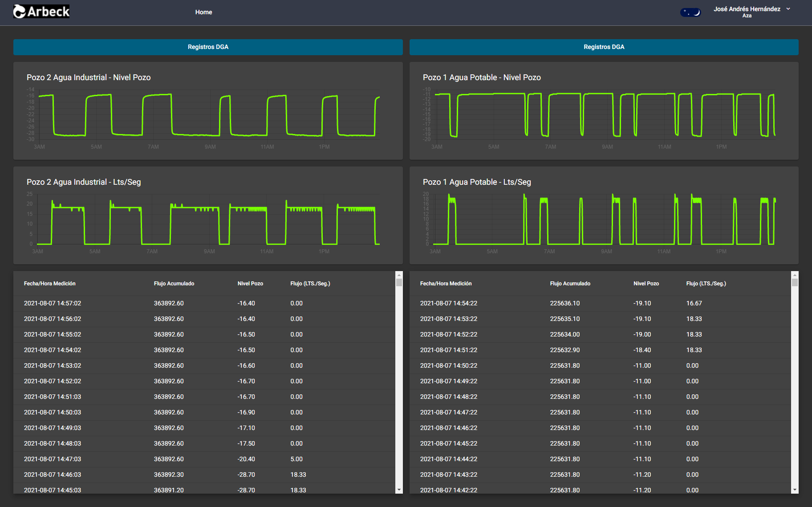Viewport: 812px width, 507px height.
Task: Click level value -16.90 in left table
Action: tap(246, 412)
